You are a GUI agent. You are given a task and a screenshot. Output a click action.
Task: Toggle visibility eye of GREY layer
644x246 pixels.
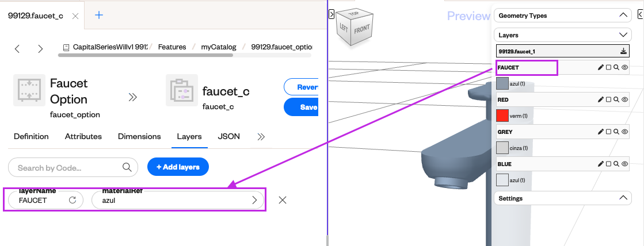coord(624,132)
